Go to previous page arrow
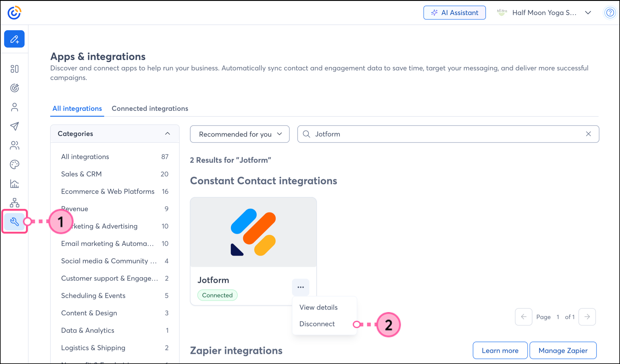Screen dimensions: 620x364 523,317
